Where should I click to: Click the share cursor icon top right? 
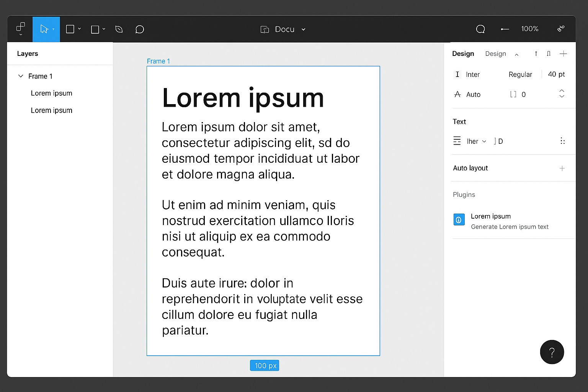point(560,28)
